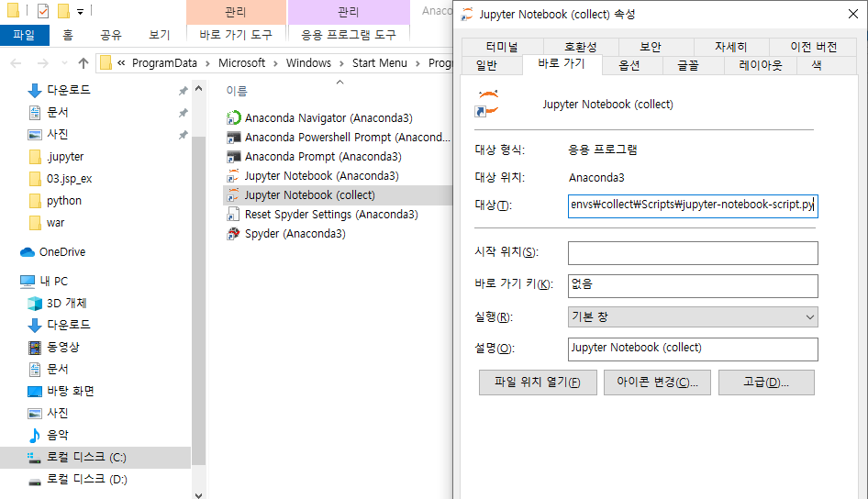Select the 03.jsp_ex folder
Image resolution: width=868 pixels, height=499 pixels.
point(69,179)
